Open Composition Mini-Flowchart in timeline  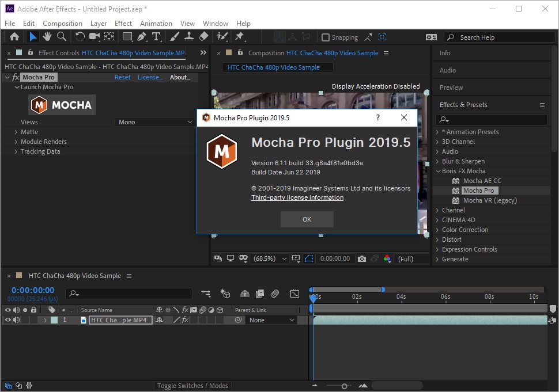(x=206, y=294)
